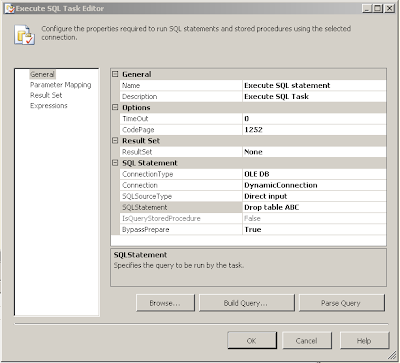
Task: Select the ResultSet value None
Action: 314,152
